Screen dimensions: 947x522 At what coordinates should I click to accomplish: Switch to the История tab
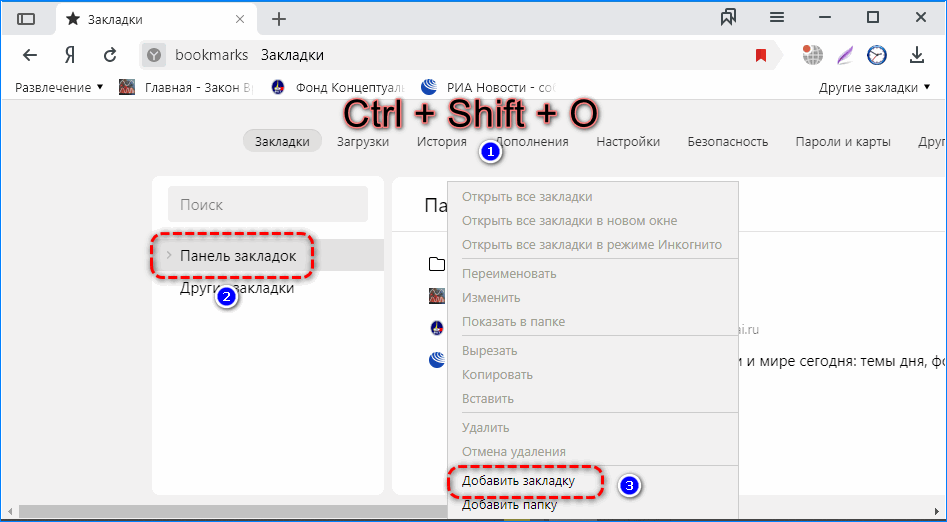click(442, 141)
